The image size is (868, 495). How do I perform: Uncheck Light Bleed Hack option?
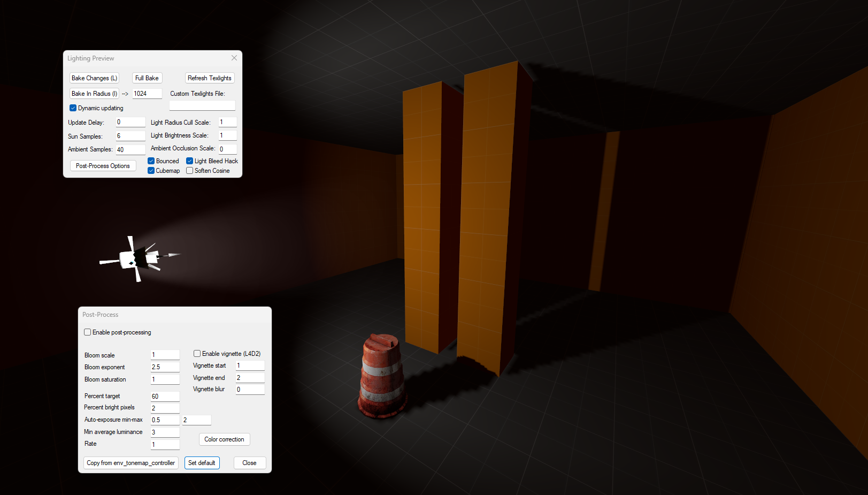(190, 161)
